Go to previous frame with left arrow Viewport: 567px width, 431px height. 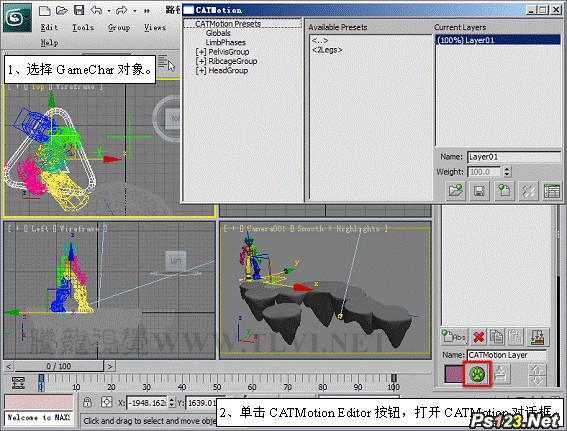click(x=9, y=366)
